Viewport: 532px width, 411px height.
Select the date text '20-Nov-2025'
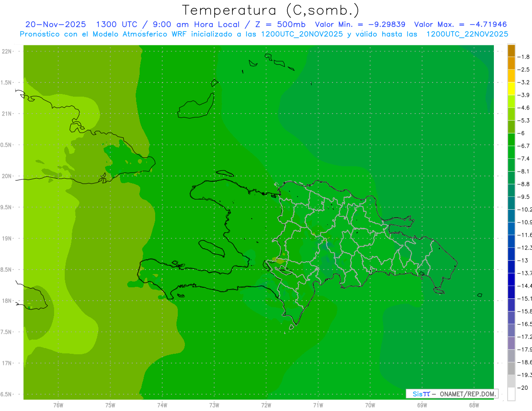56,24
